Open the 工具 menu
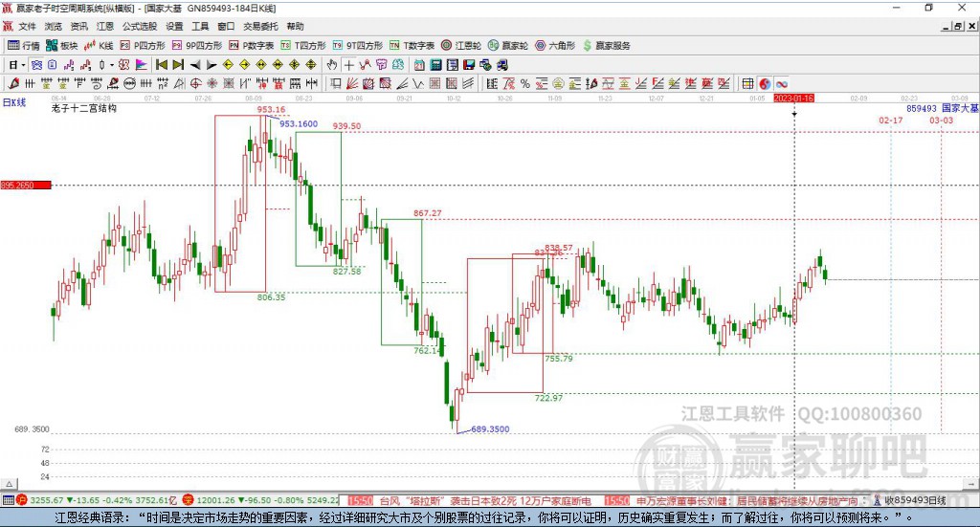This screenshot has height=527, width=980. 200,26
